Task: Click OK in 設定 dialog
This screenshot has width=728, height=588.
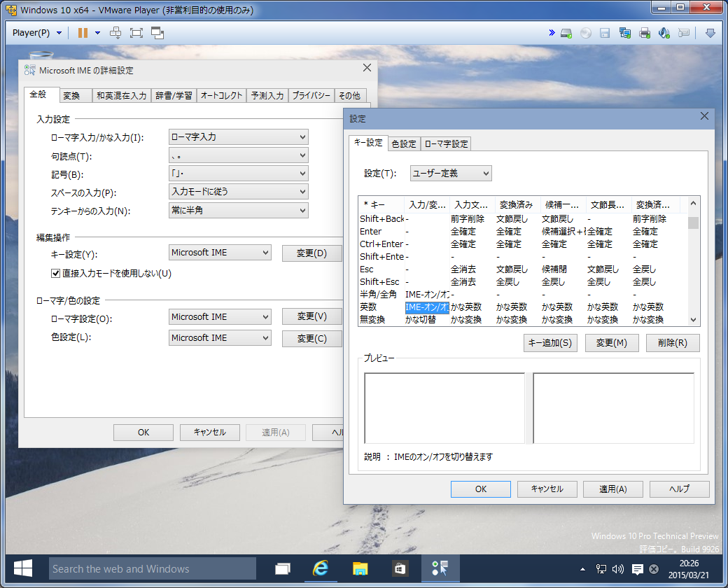Action: [480, 489]
